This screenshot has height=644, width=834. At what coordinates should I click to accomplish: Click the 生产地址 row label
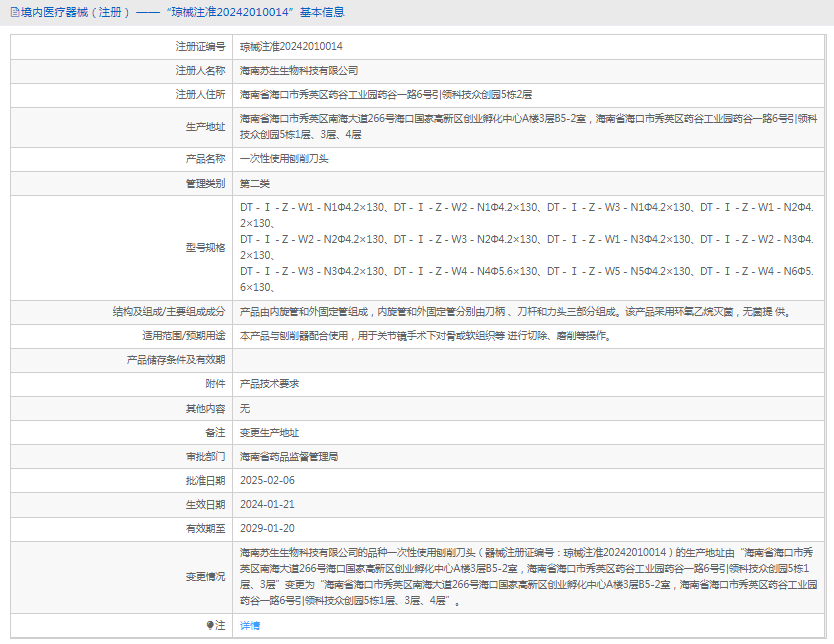pyautogui.click(x=205, y=127)
